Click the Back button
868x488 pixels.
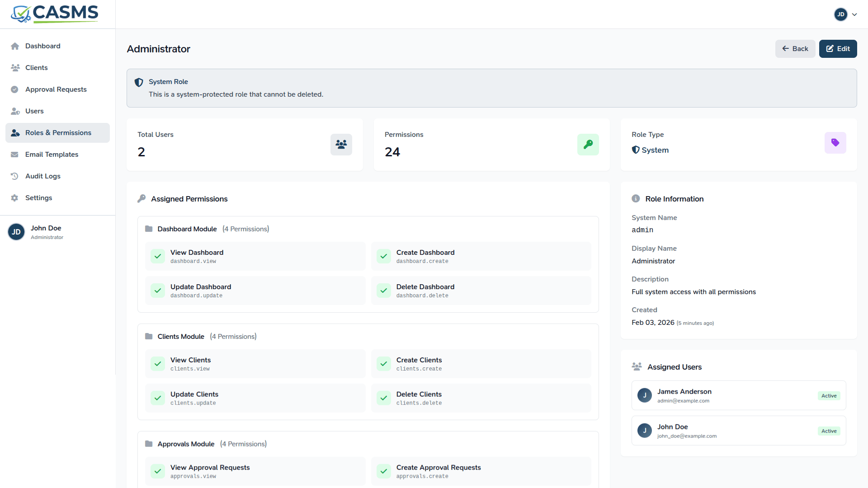pos(795,49)
